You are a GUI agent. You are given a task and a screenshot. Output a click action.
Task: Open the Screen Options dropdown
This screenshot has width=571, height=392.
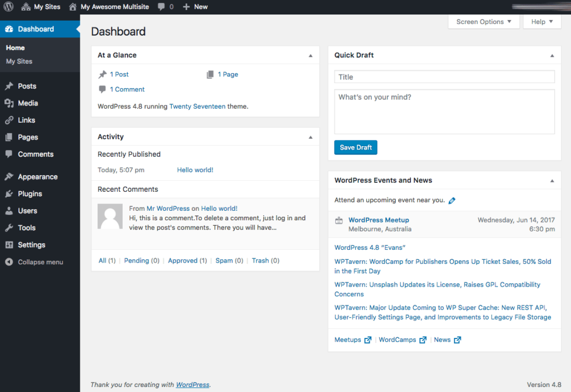[483, 21]
